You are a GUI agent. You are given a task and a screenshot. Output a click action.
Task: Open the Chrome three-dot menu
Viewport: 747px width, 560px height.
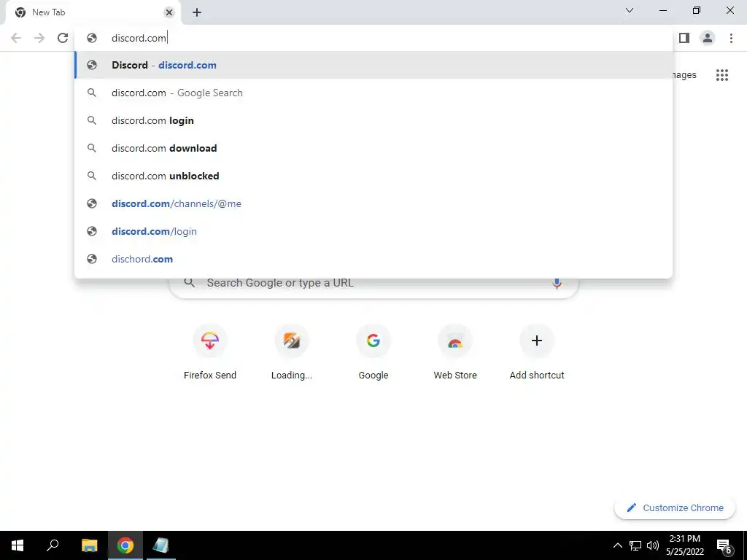point(731,38)
